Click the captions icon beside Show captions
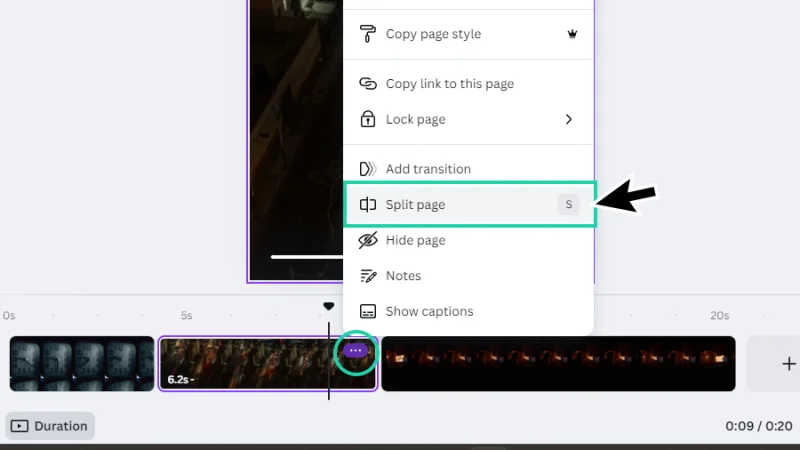 (x=368, y=311)
